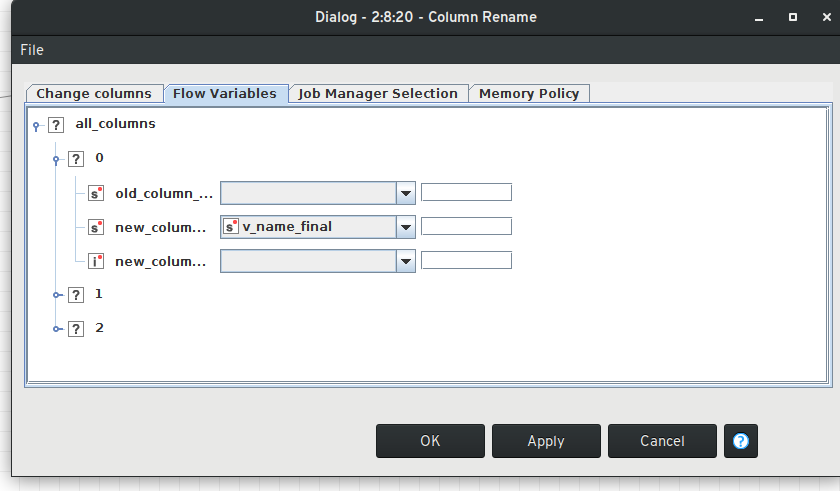Open the integer row variable dropdown

[x=405, y=261]
